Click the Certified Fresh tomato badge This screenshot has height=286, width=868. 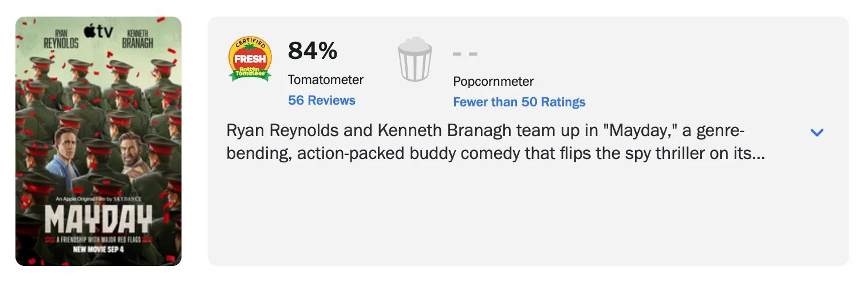[x=250, y=58]
